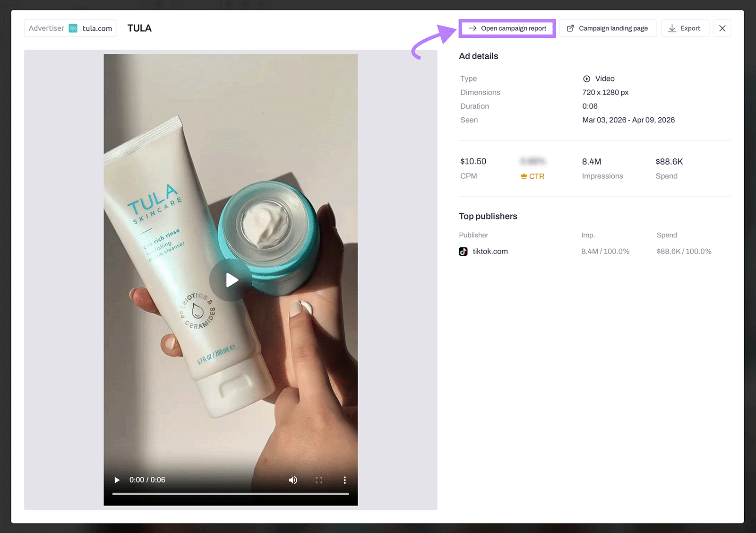Click the Spend column header in Top publishers
Screen dimensions: 756x533
[667, 235]
